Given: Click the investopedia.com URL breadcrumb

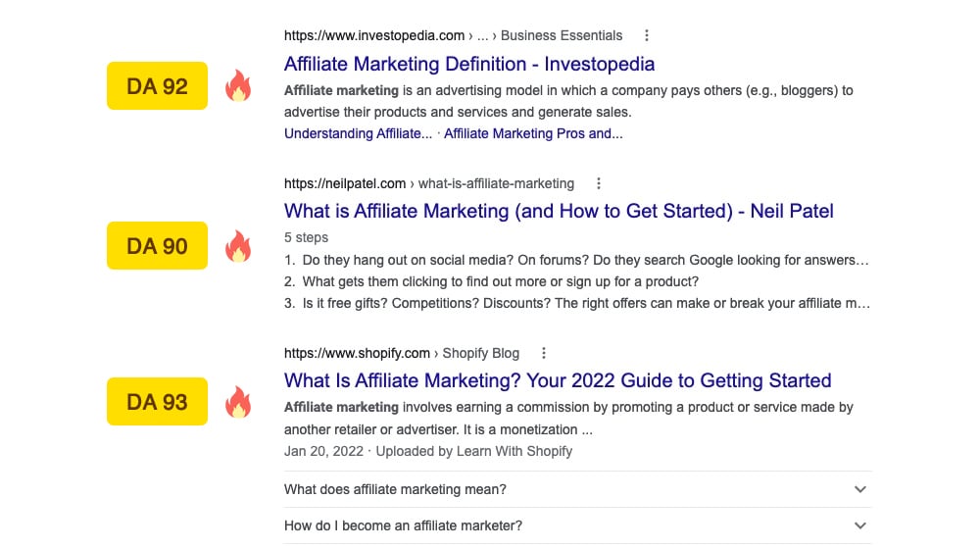Looking at the screenshot, I should point(374,36).
